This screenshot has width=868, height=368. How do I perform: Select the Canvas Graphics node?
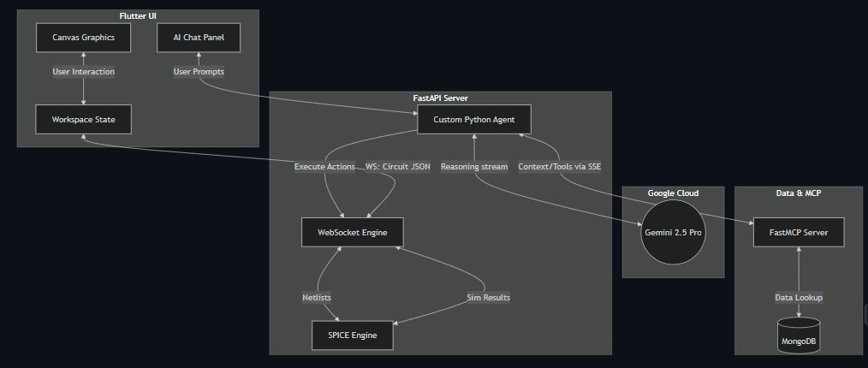84,38
